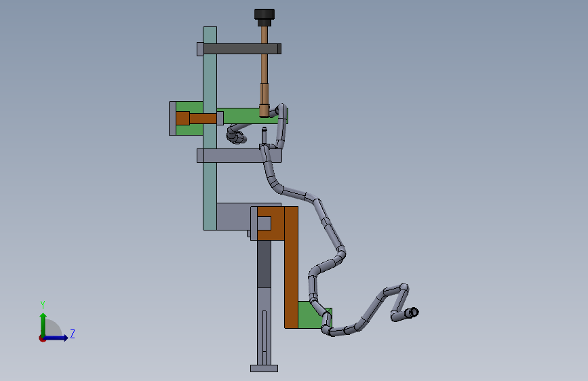Select the small upright pin above the middle plate
The image size is (588, 381).
click(x=264, y=136)
